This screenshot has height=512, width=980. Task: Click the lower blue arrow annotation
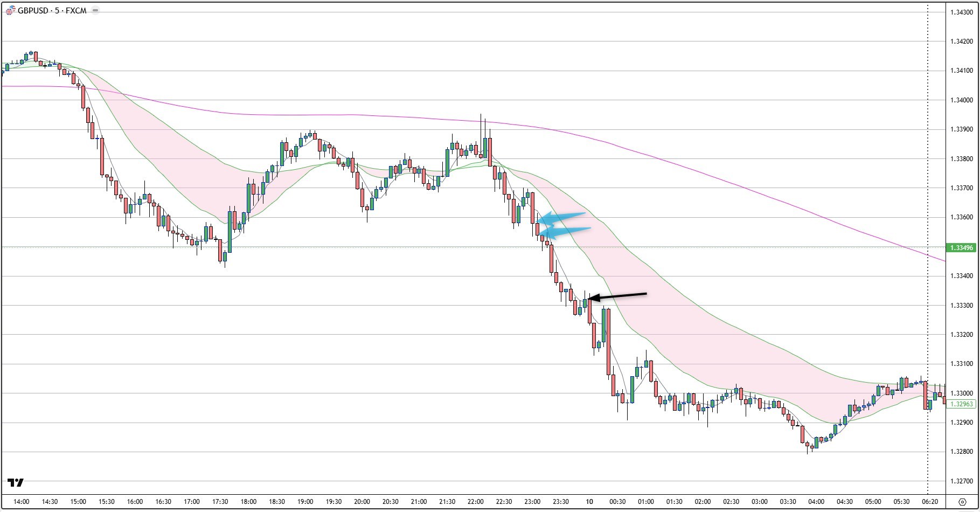coord(566,232)
